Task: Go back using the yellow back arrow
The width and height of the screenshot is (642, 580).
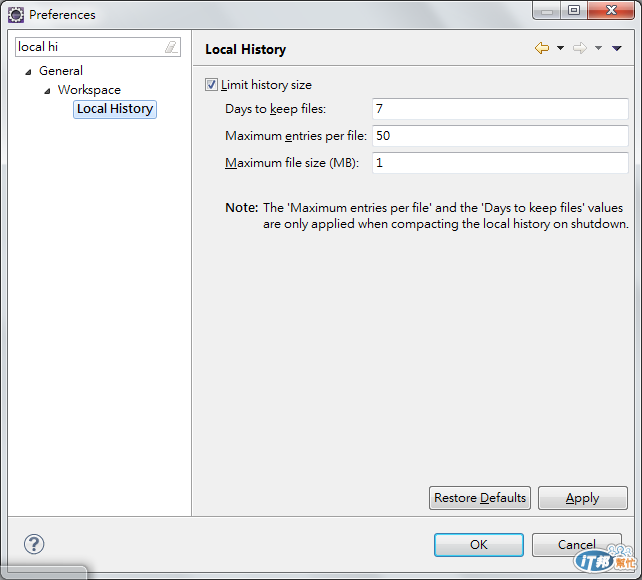Action: [542, 48]
